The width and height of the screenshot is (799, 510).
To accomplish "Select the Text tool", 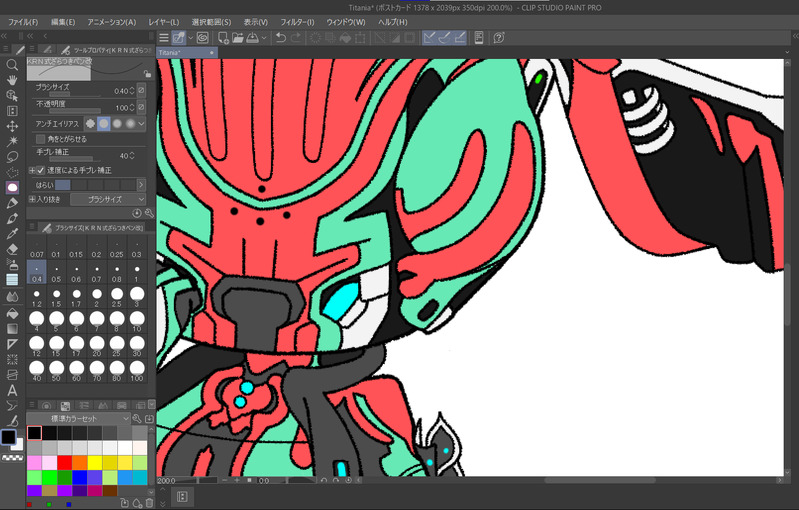I will tap(12, 390).
